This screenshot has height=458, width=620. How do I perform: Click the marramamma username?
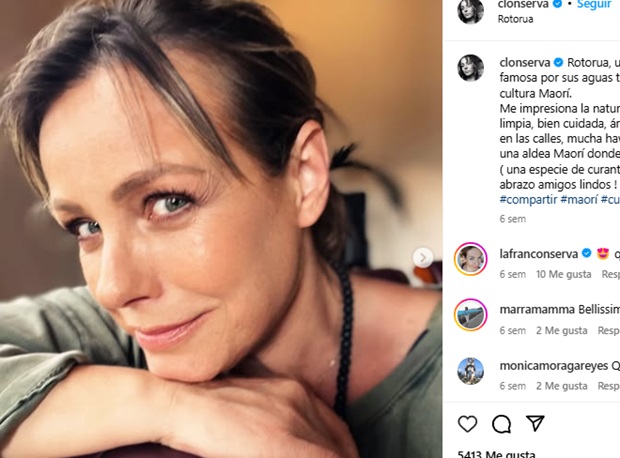click(x=533, y=309)
